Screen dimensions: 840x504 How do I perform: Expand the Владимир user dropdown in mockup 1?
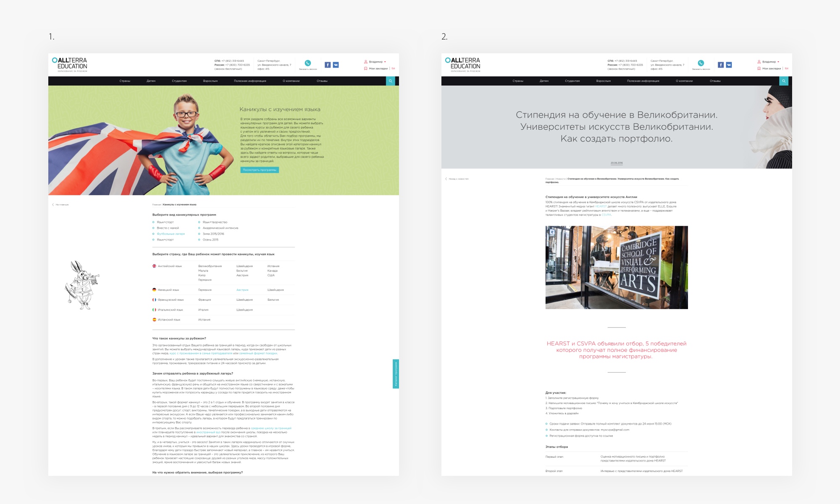(x=377, y=62)
